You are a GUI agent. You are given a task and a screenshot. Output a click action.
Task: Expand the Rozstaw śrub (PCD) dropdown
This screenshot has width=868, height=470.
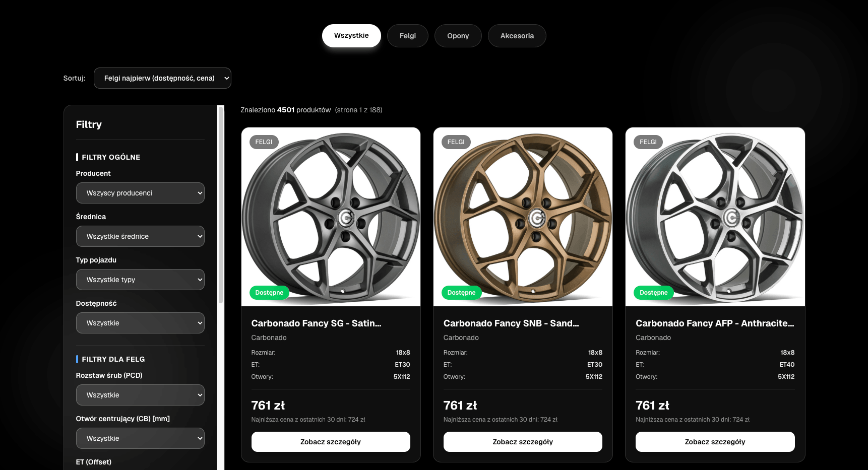[140, 395]
